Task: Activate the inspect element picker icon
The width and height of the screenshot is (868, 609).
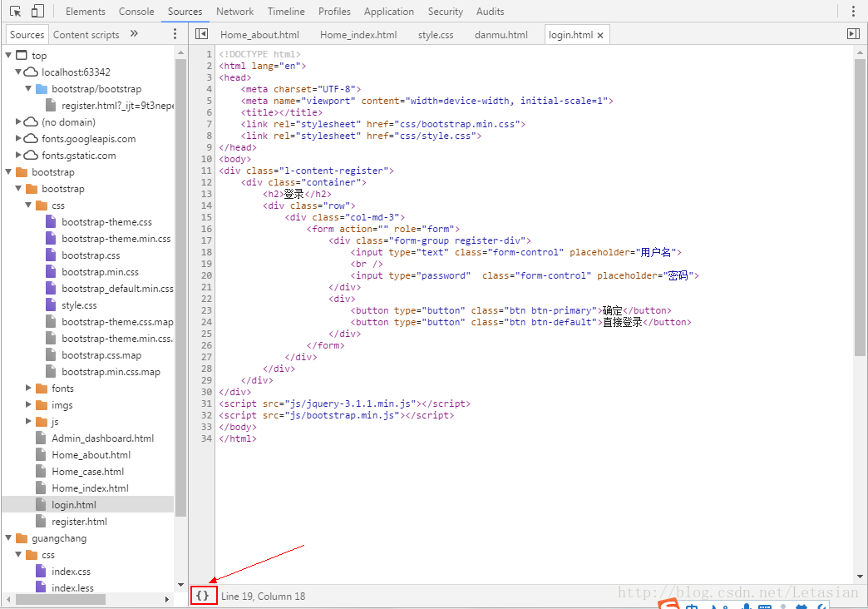Action: (x=16, y=11)
